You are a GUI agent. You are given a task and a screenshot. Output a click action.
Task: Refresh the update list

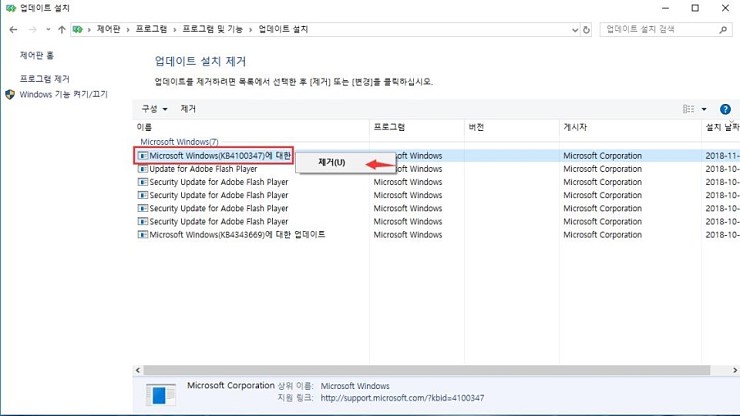click(x=586, y=30)
